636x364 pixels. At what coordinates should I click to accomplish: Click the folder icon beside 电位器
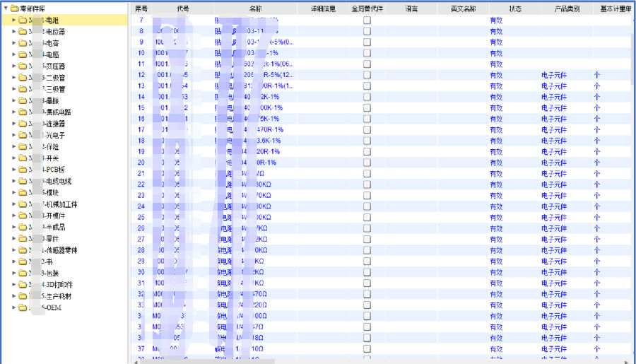click(23, 31)
